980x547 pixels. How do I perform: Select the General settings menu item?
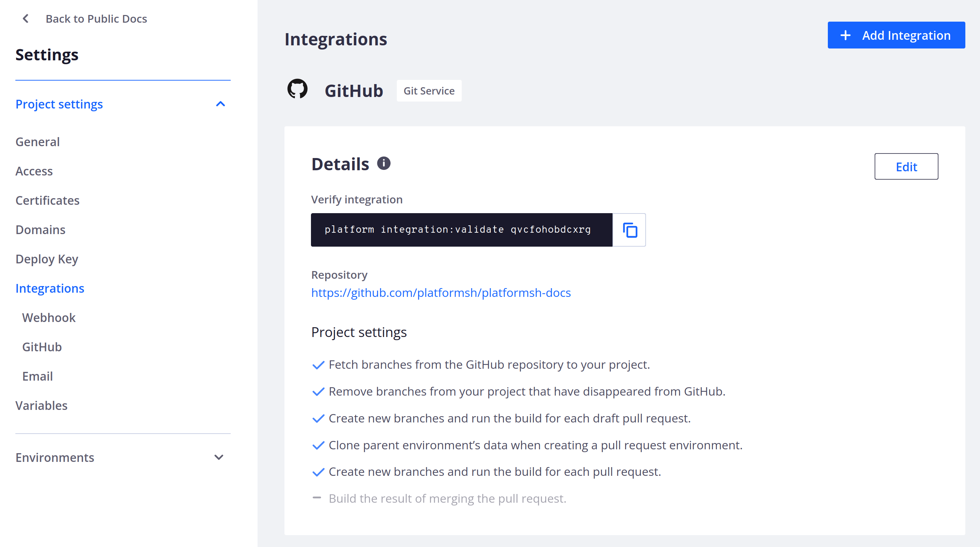pyautogui.click(x=38, y=141)
